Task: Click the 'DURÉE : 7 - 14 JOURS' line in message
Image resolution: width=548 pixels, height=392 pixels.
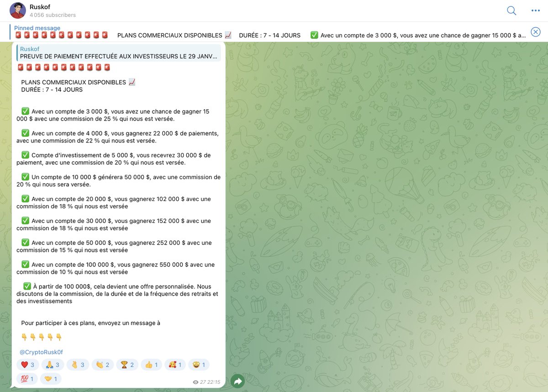Action: tap(52, 90)
